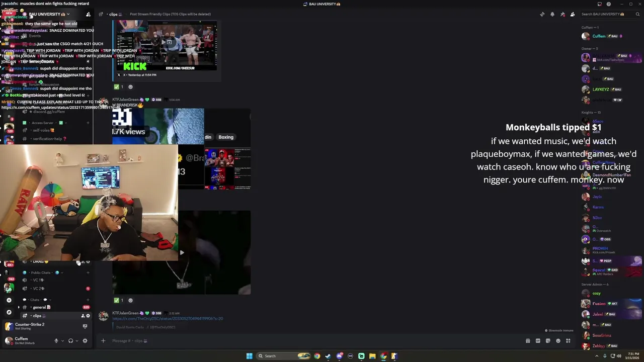Open the Threads icon in channel header
Viewport: 644px width, 362px height.
point(542,14)
